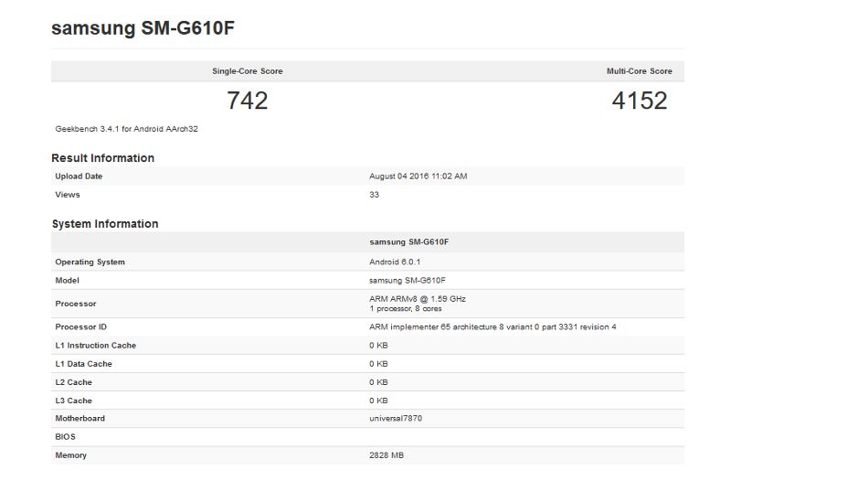
Task: Click the 'L1 Instruction Cache' label
Action: click(x=96, y=346)
